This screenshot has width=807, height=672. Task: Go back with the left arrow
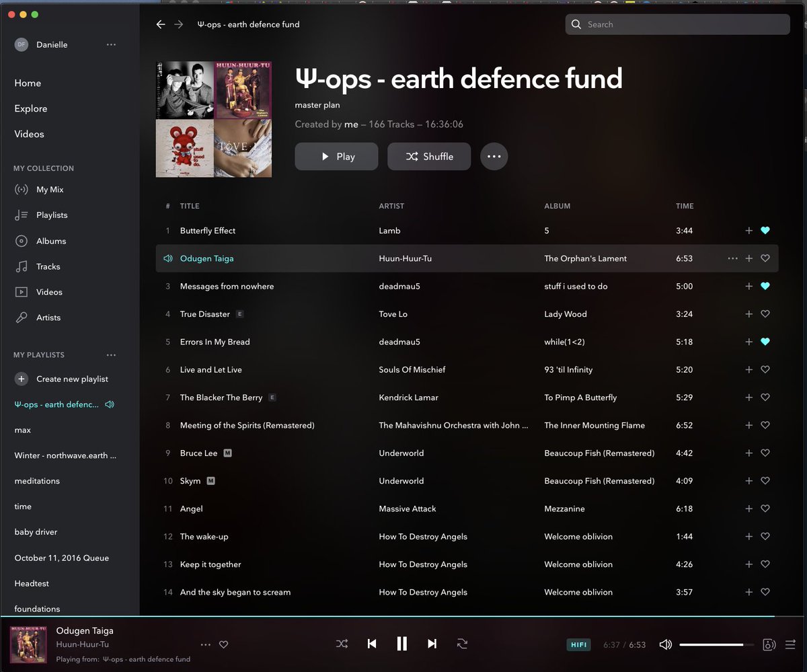tap(160, 24)
